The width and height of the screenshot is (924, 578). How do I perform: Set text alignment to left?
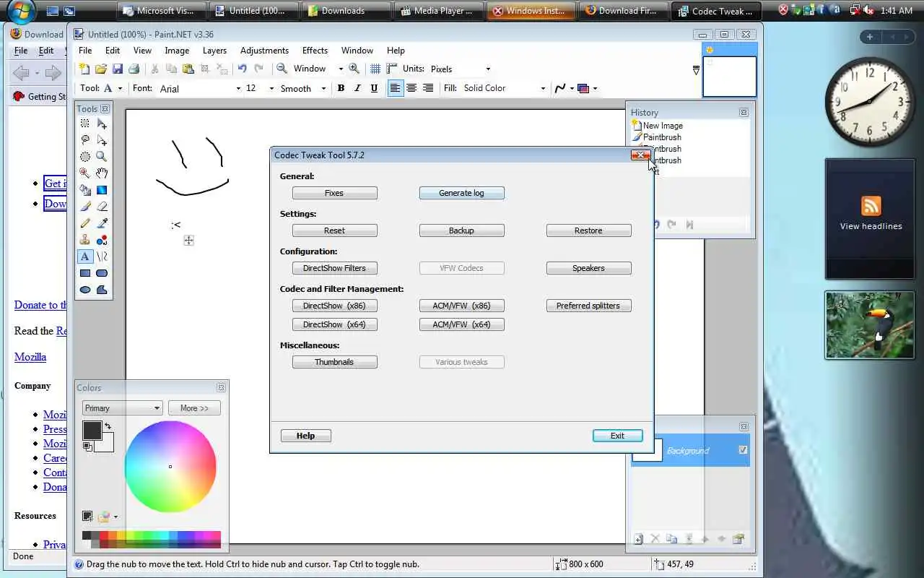click(395, 88)
